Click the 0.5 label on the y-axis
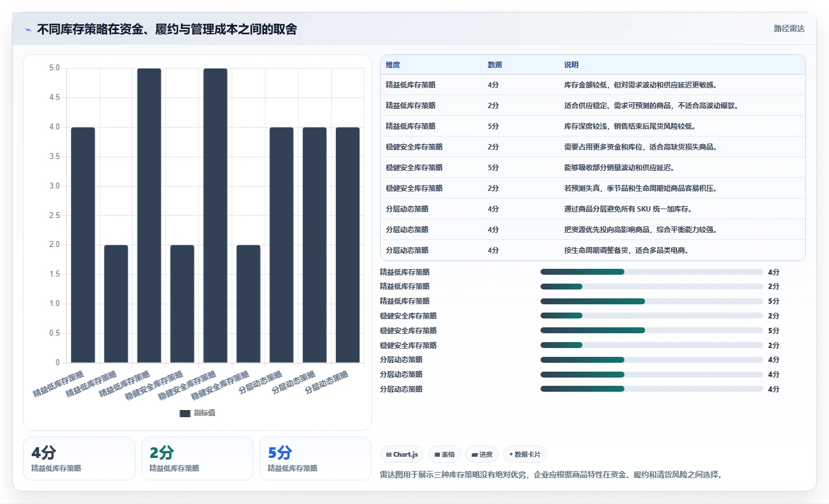829x504 pixels. (54, 333)
